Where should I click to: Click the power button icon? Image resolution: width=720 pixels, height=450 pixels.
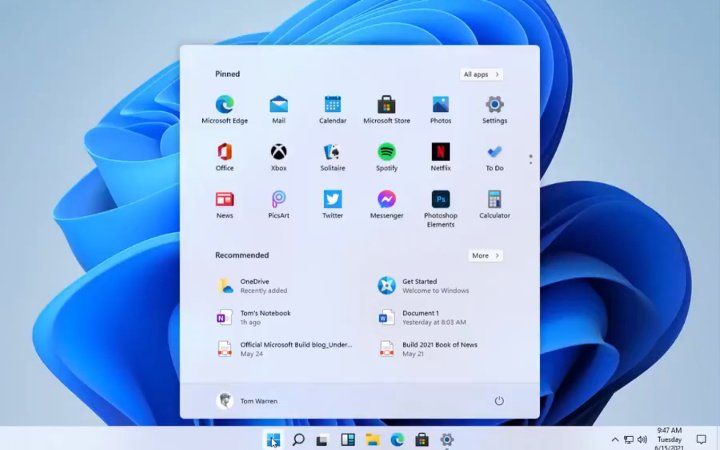[x=499, y=401]
